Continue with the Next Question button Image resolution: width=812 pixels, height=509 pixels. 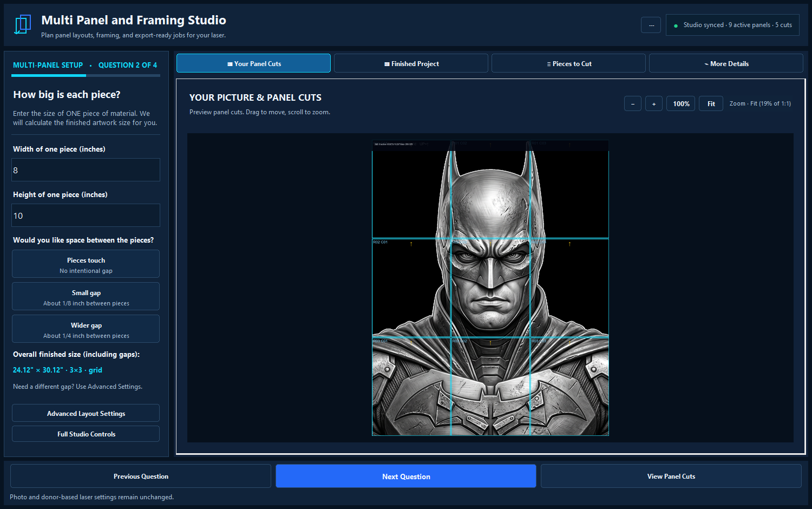406,476
